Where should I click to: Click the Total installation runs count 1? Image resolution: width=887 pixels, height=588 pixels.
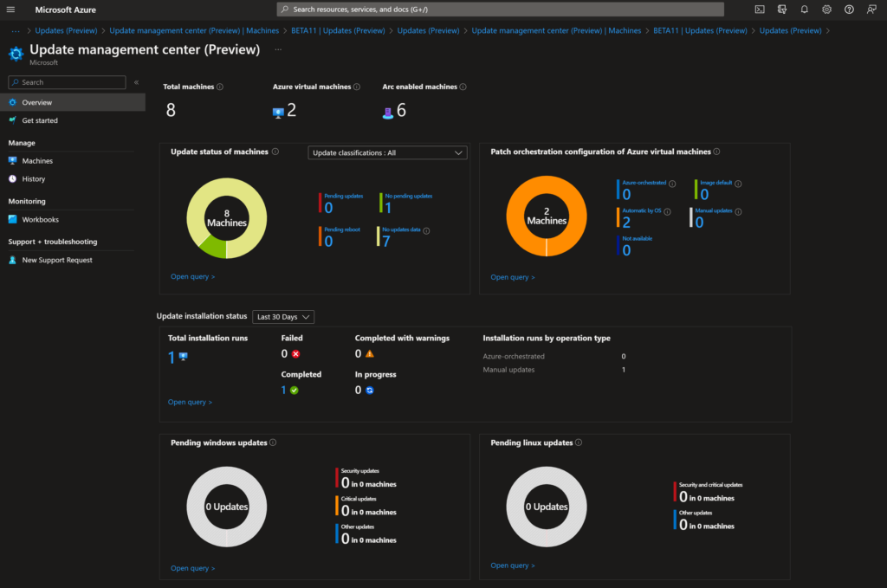pyautogui.click(x=172, y=358)
